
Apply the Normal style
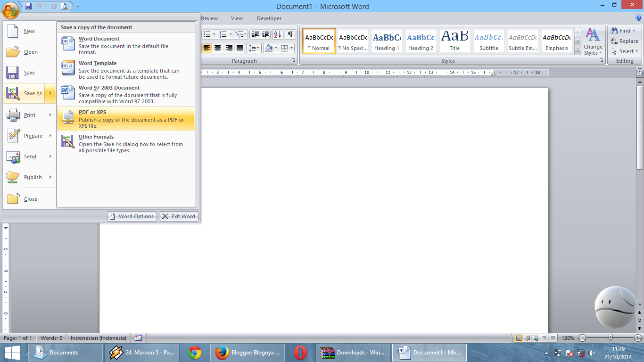(x=319, y=41)
